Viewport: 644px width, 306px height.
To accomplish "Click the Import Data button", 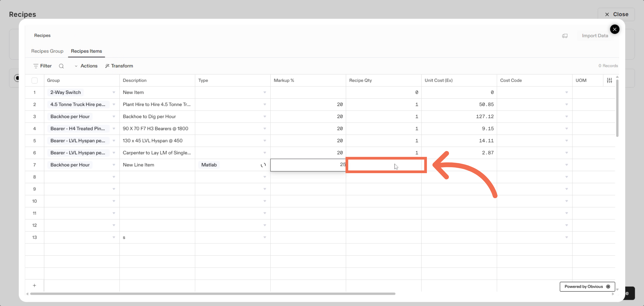I will 595,36.
